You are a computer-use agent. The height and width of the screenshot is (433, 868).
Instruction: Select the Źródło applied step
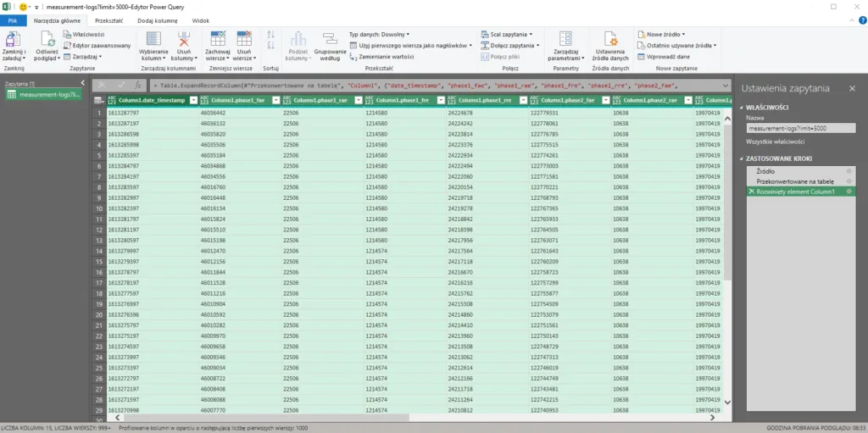pyautogui.click(x=800, y=171)
